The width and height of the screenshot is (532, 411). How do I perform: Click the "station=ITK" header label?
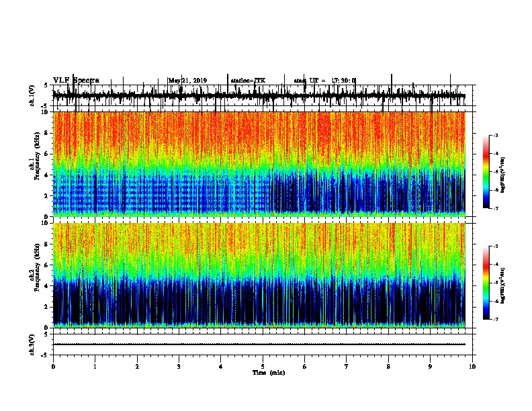click(x=248, y=81)
